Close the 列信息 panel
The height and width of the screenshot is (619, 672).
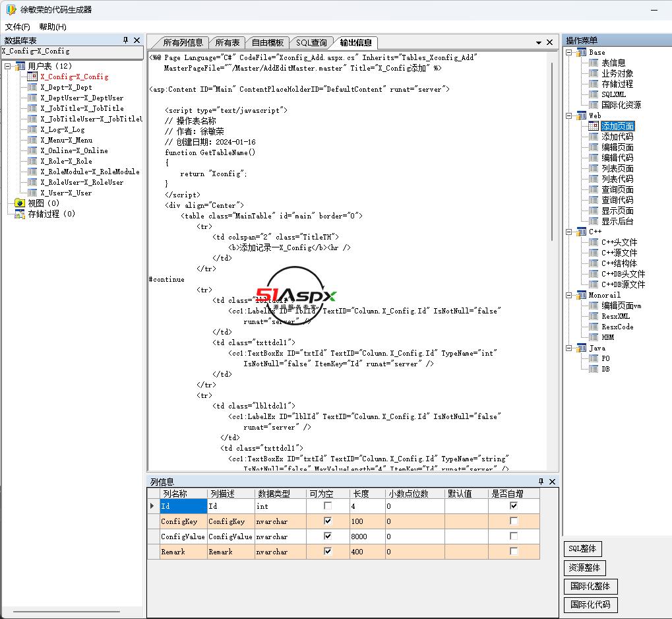[x=552, y=481]
